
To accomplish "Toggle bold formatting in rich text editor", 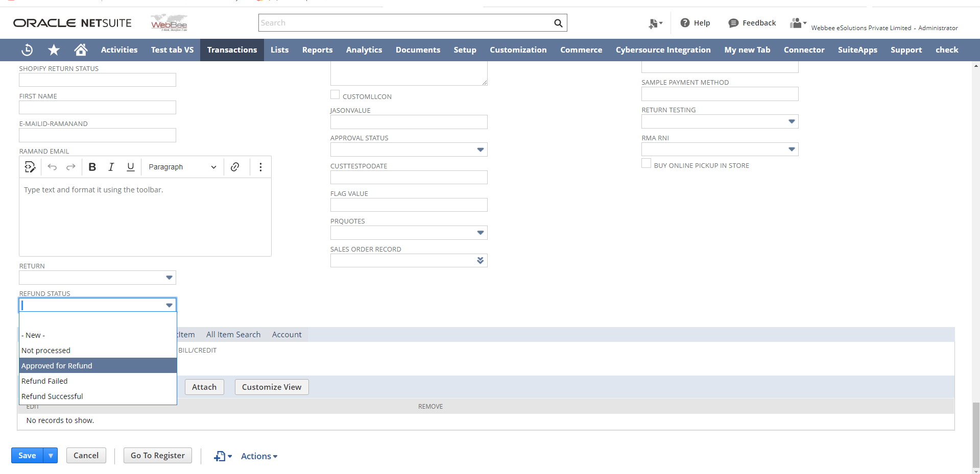I will point(92,167).
